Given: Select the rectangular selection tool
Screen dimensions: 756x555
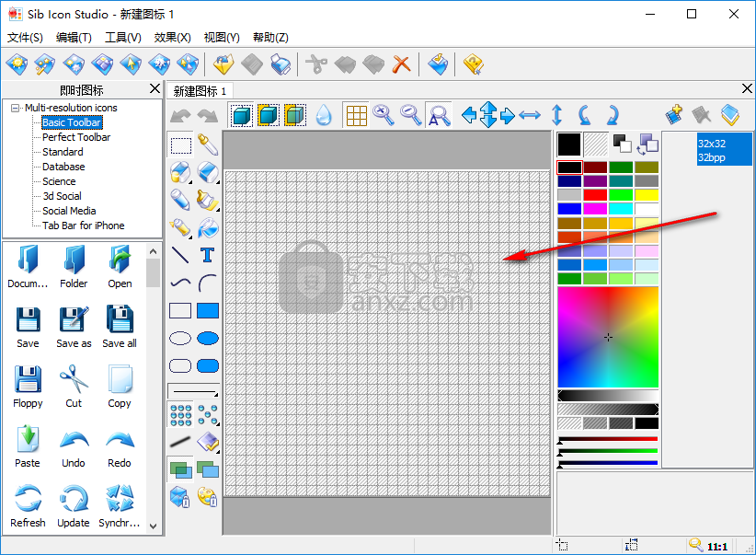Looking at the screenshot, I should tap(181, 145).
